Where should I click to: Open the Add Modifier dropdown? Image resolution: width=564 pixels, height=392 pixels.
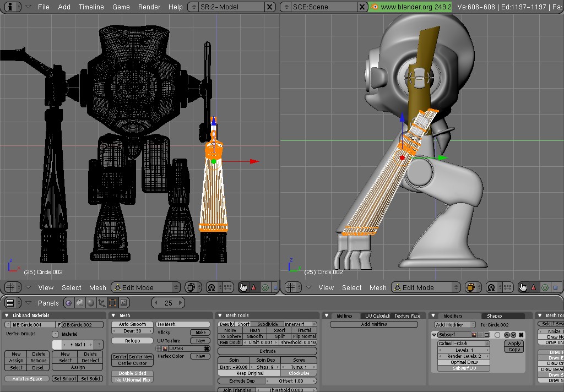[455, 324]
